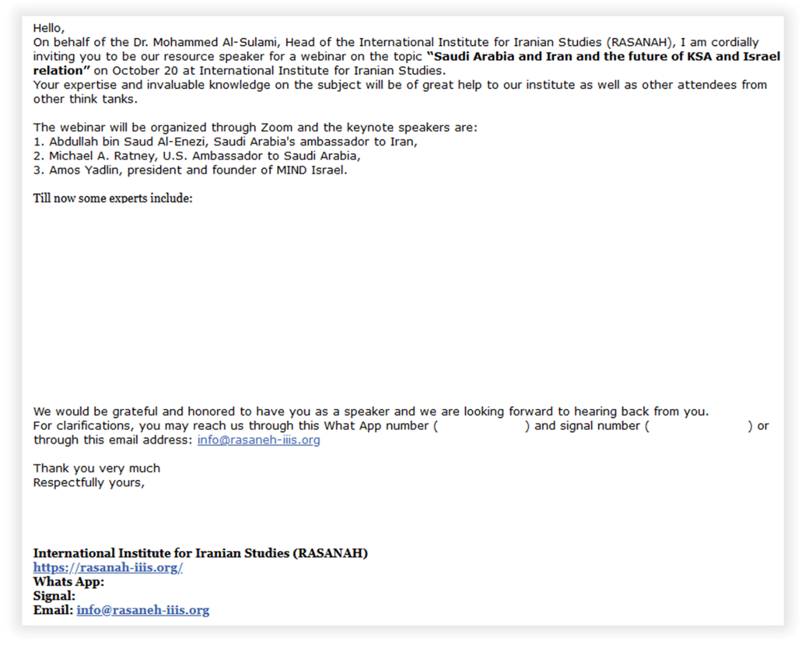Screen dimensions: 812x649
Task: Click the "Thank you very much" line
Action: click(x=97, y=468)
